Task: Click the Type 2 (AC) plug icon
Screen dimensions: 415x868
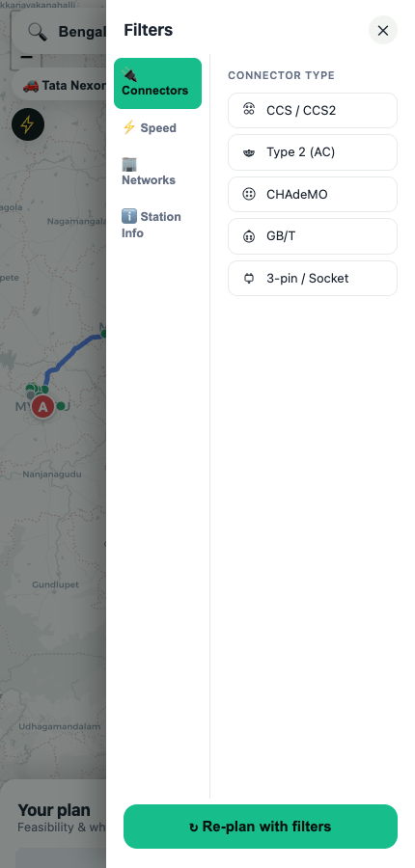Action: 249,152
